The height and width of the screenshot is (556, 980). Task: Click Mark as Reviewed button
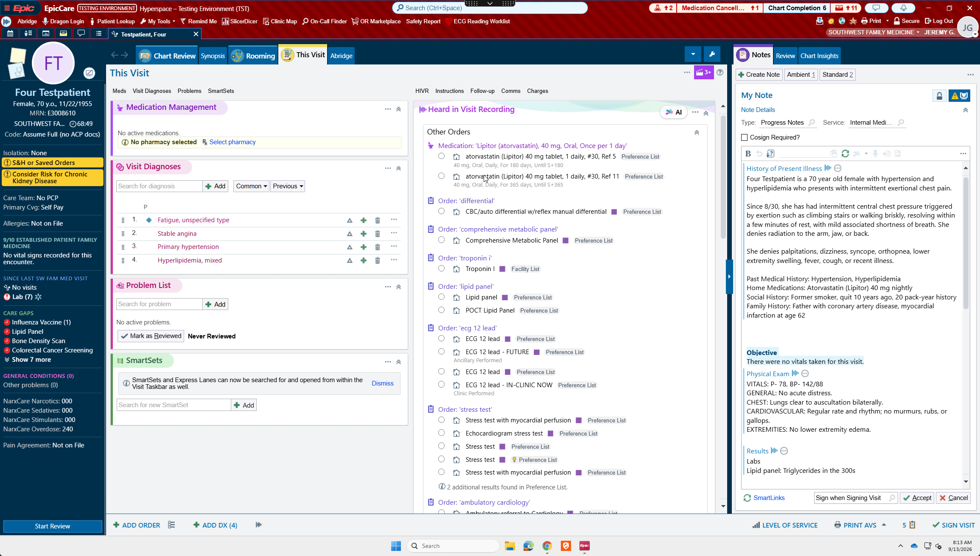pos(151,336)
